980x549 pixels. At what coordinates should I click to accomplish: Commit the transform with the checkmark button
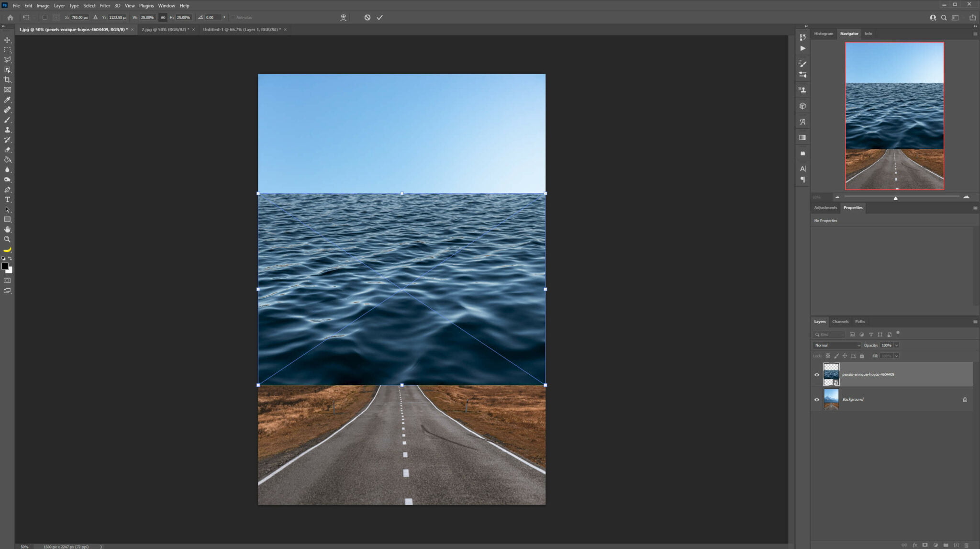[x=380, y=17]
